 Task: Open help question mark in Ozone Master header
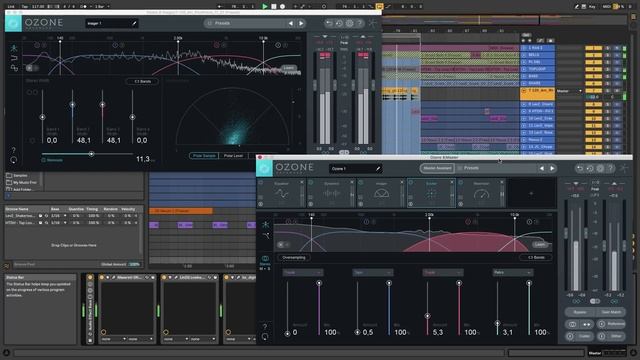point(610,168)
